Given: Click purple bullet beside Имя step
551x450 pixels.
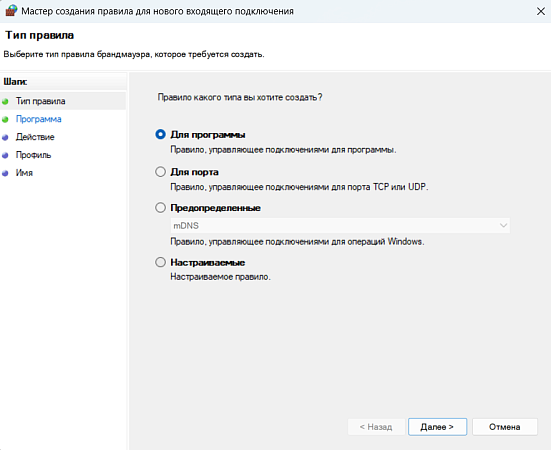Looking at the screenshot, I should (x=5, y=173).
